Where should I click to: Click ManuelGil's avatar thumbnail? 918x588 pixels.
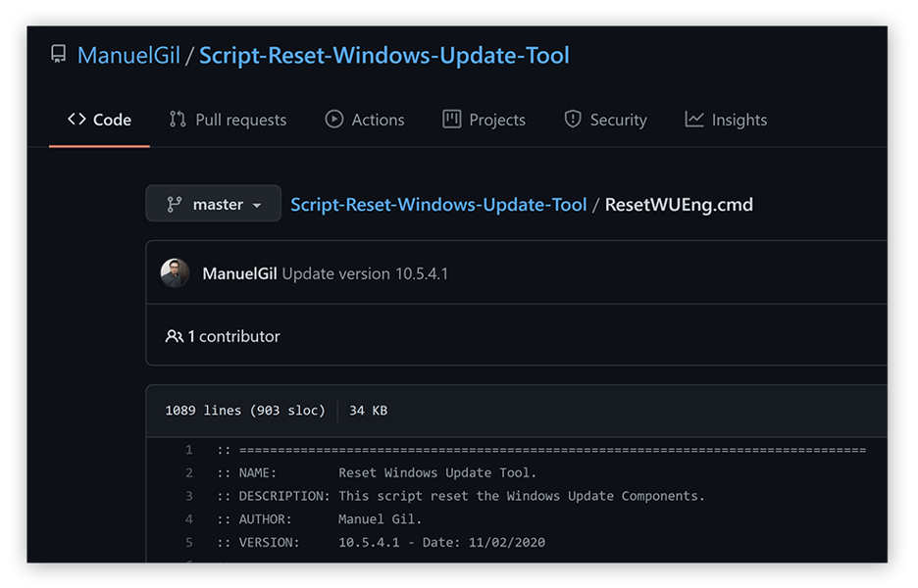[x=175, y=273]
